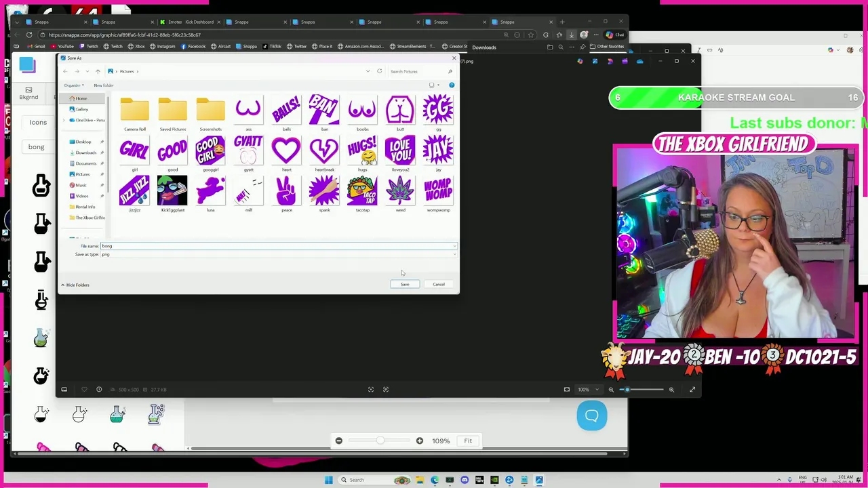The height and width of the screenshot is (488, 868).
Task: Open the address bar history dropdown
Action: [368, 71]
